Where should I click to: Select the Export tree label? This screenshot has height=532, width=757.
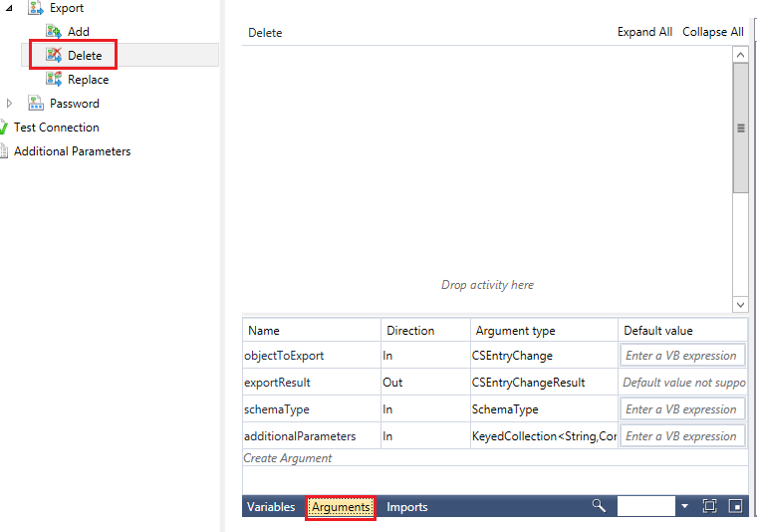[x=67, y=8]
